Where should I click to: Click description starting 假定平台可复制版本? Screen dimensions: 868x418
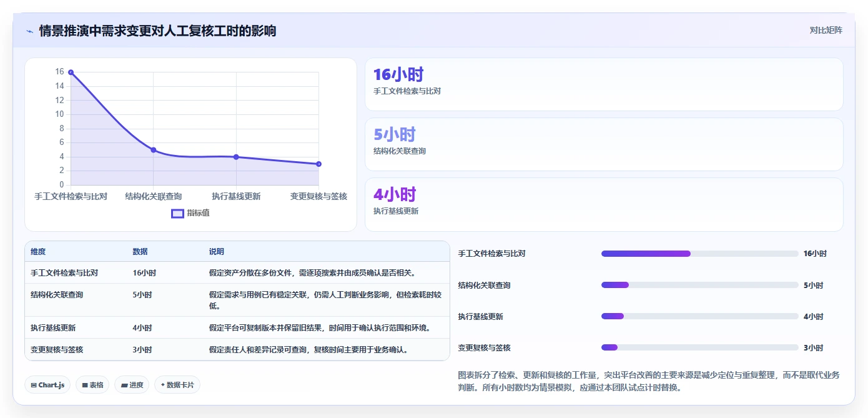click(320, 327)
